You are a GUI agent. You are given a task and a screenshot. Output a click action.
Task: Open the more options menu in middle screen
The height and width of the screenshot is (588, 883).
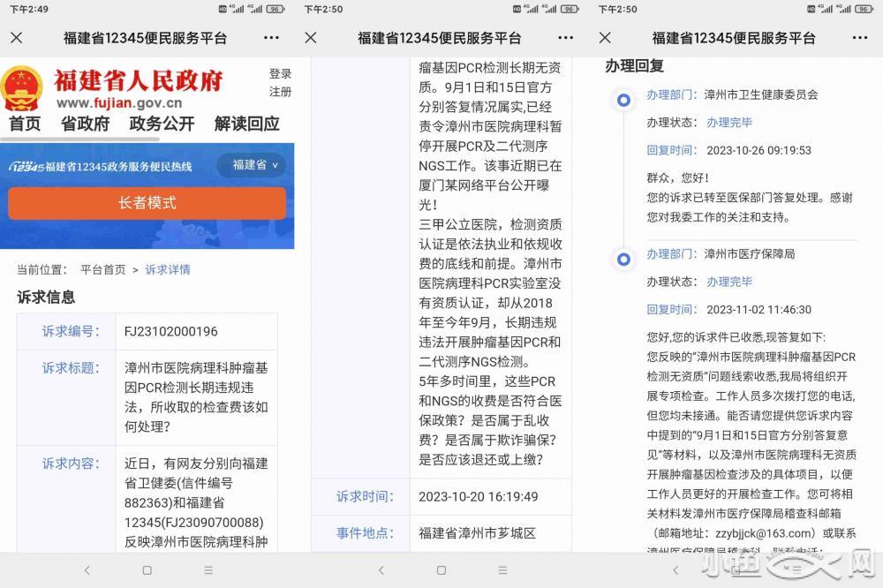coord(565,38)
